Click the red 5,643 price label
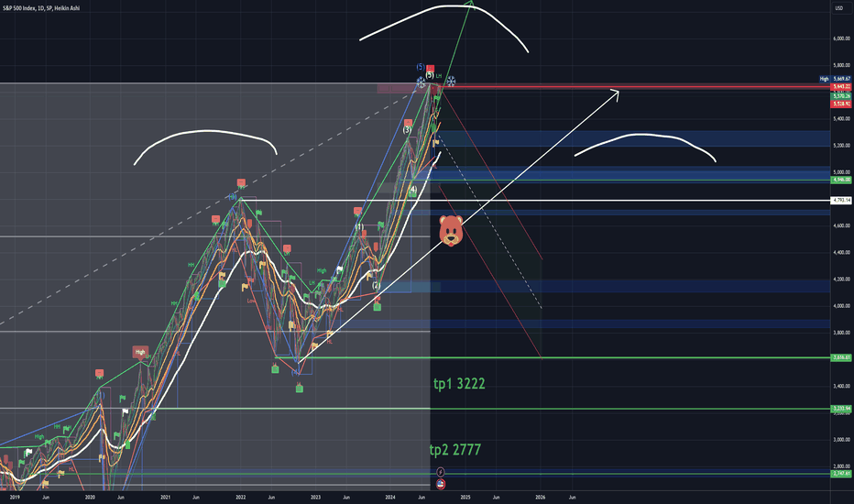This screenshot has height=504, width=854. (841, 87)
